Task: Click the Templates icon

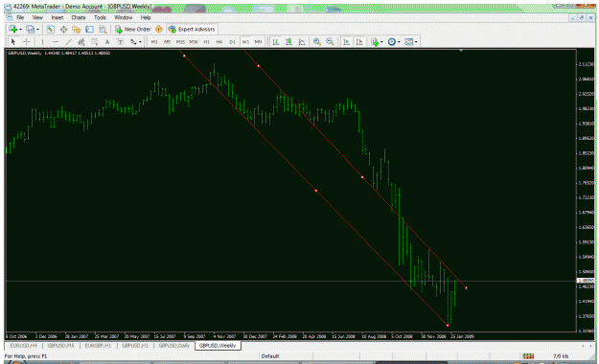Action: click(x=408, y=41)
